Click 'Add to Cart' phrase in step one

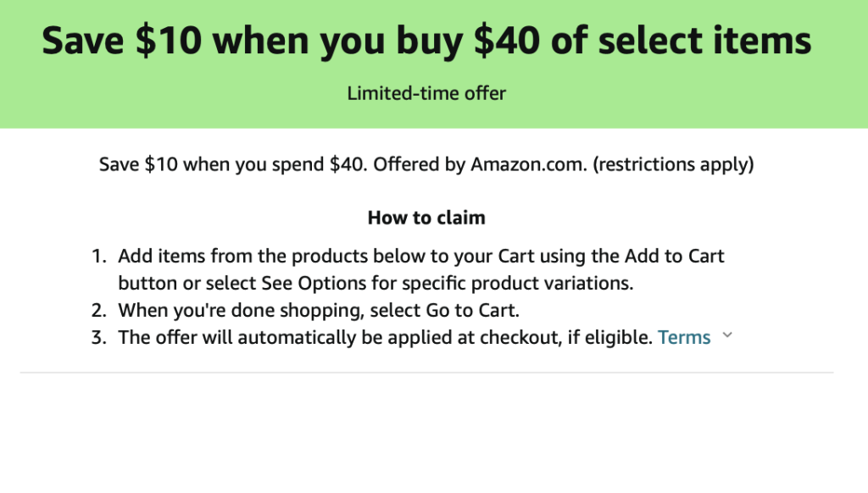click(x=674, y=256)
